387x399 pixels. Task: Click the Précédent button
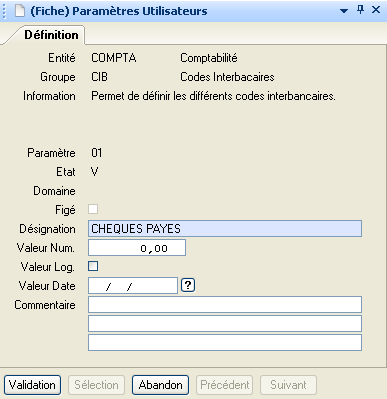click(225, 385)
